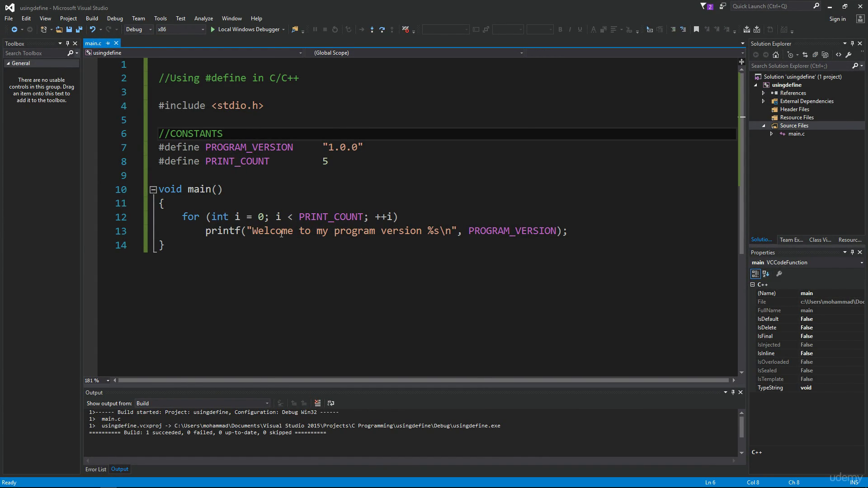
Task: Expand the References tree node
Action: [x=764, y=93]
